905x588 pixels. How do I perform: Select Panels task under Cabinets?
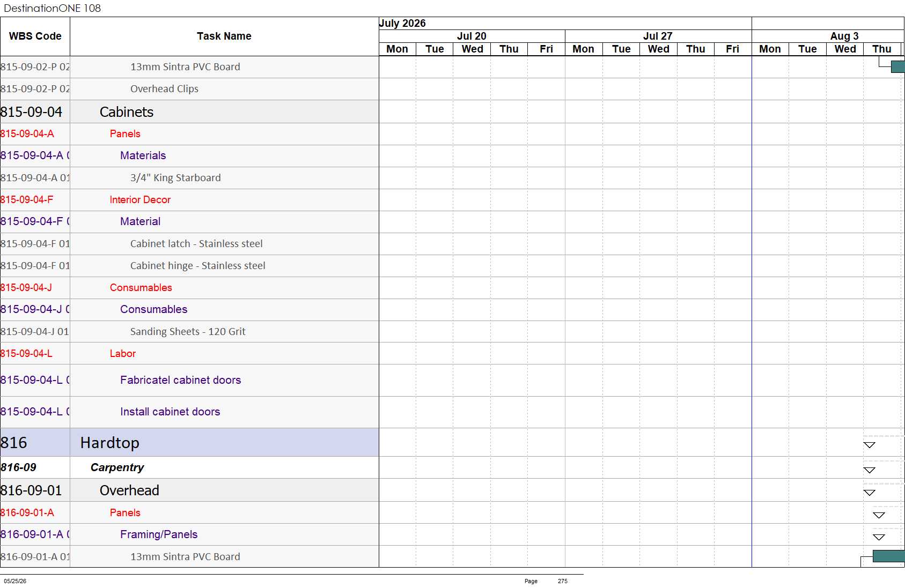(125, 133)
